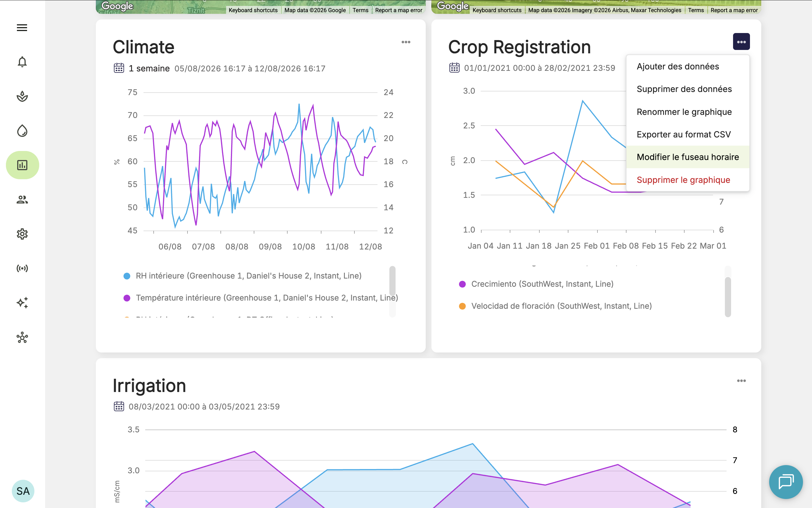Click the Climate chart calendar icon
Screen dimensions: 812x508
tap(119, 68)
